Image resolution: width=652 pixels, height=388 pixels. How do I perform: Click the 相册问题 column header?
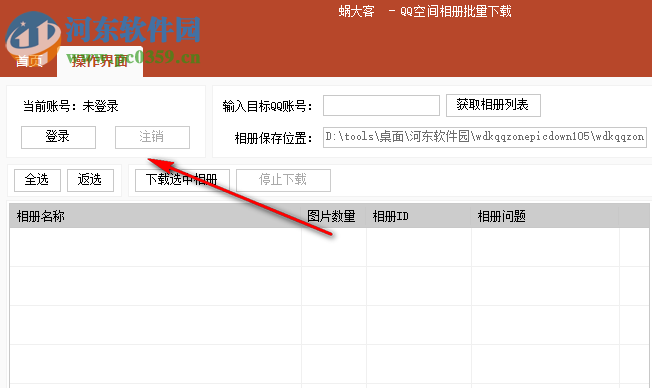545,216
